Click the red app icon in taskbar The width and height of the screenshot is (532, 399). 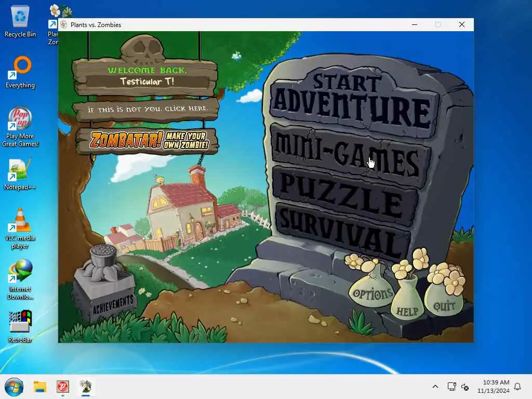click(63, 387)
